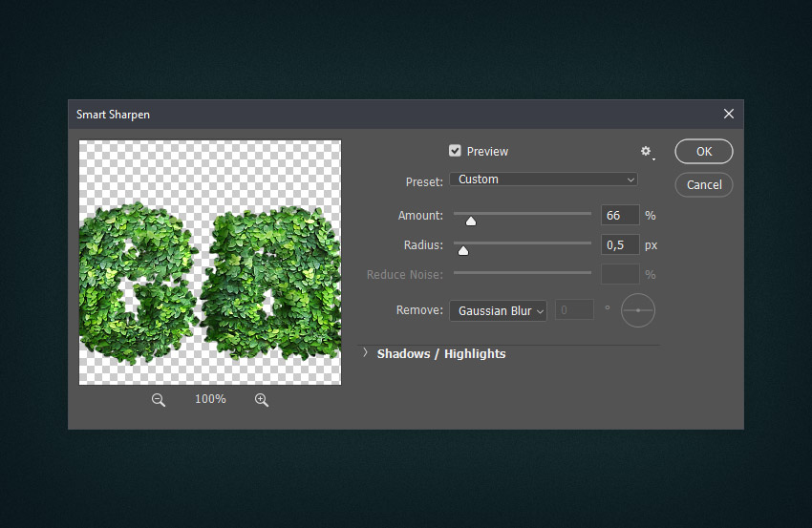The height and width of the screenshot is (528, 812).
Task: Open the gear settings menu icon
Action: 647,152
